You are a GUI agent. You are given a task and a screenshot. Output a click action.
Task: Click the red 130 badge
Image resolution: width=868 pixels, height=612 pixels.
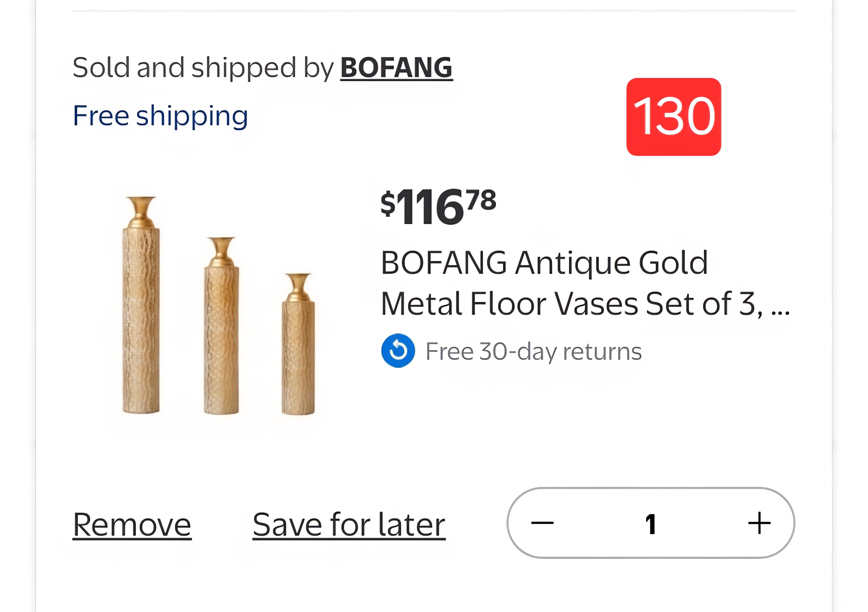[x=673, y=117]
